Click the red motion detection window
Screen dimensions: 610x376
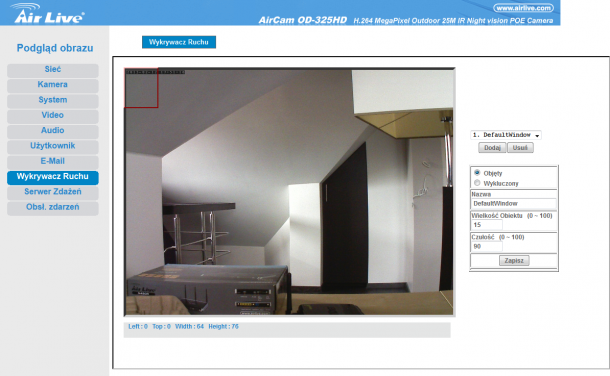pos(141,88)
